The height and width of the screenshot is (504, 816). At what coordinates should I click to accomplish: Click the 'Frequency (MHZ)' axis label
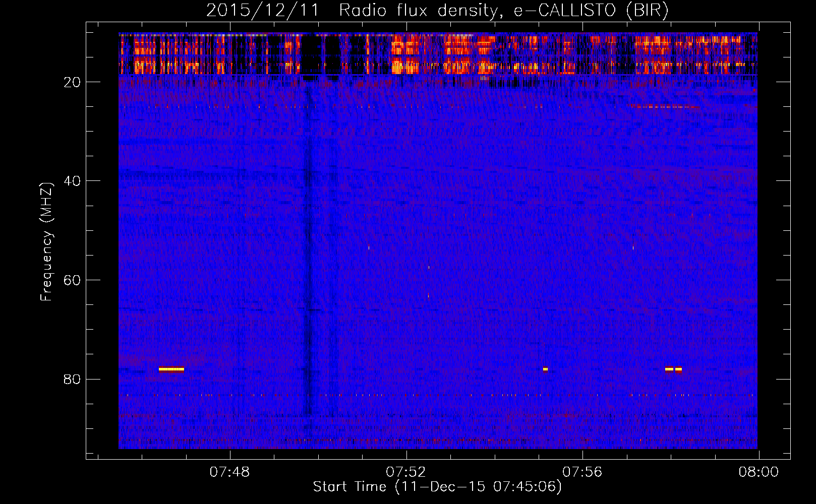click(x=46, y=242)
